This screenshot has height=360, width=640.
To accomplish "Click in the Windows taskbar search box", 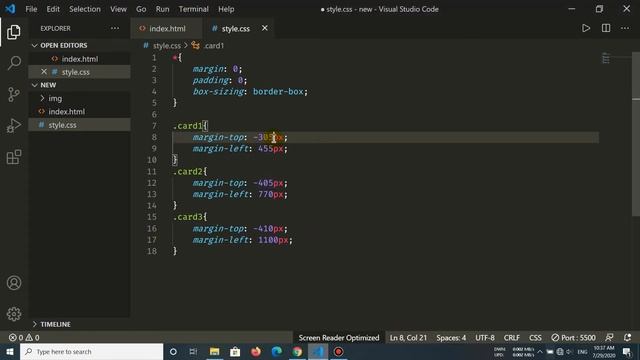I will coord(91,351).
